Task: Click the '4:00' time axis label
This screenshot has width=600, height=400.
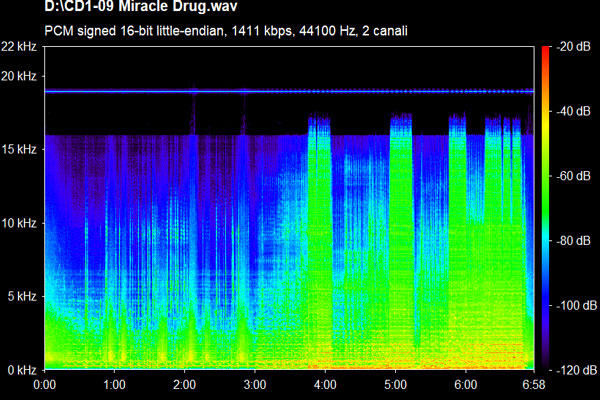Action: coord(325,384)
